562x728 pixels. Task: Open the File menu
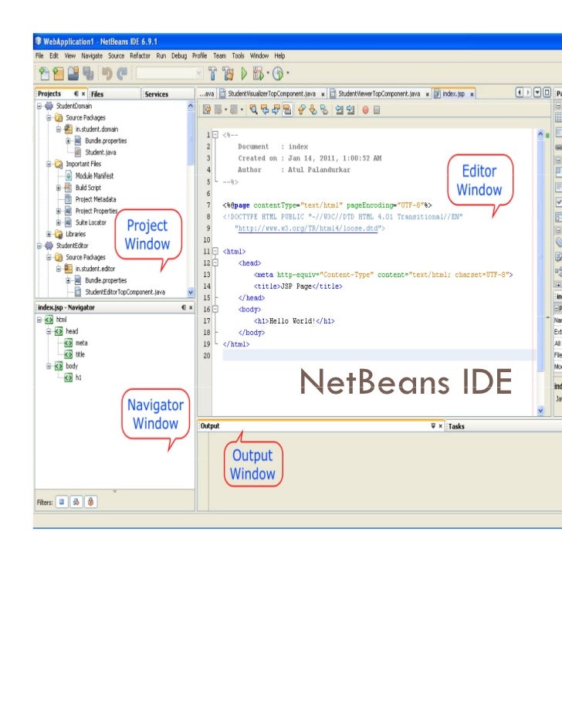tap(39, 56)
